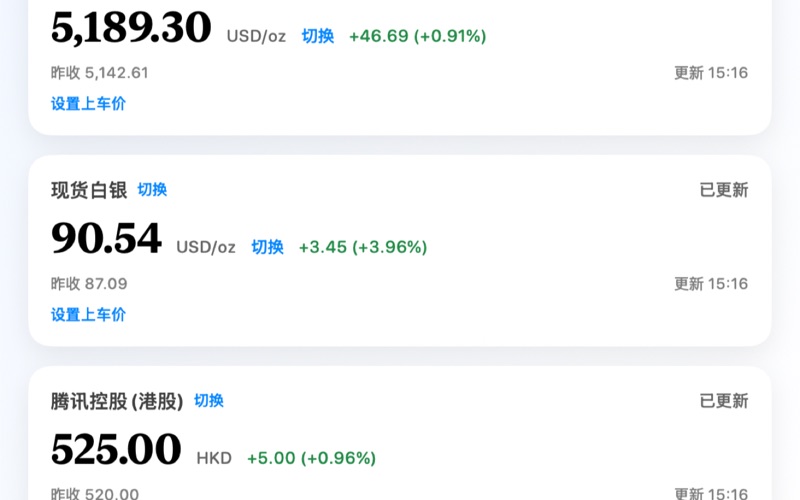
Task: Open the 腾讯控股 (港股) card title
Action: pyautogui.click(x=117, y=401)
